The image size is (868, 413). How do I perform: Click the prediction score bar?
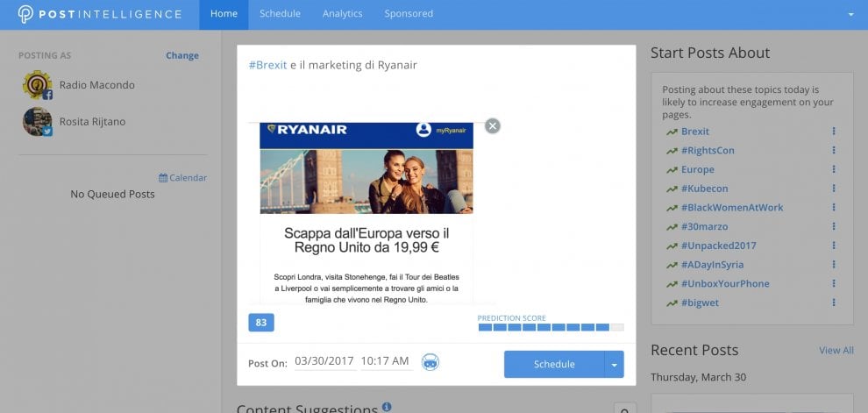point(551,327)
